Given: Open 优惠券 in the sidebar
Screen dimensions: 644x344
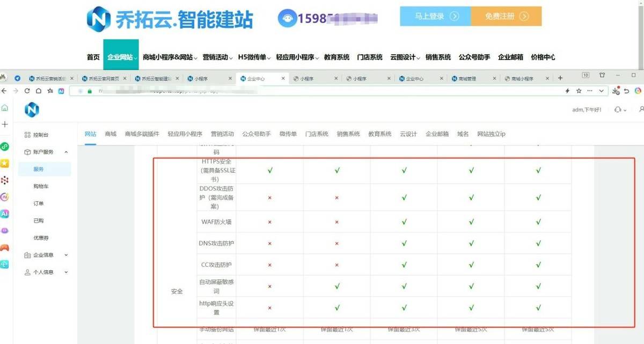Looking at the screenshot, I should [41, 238].
